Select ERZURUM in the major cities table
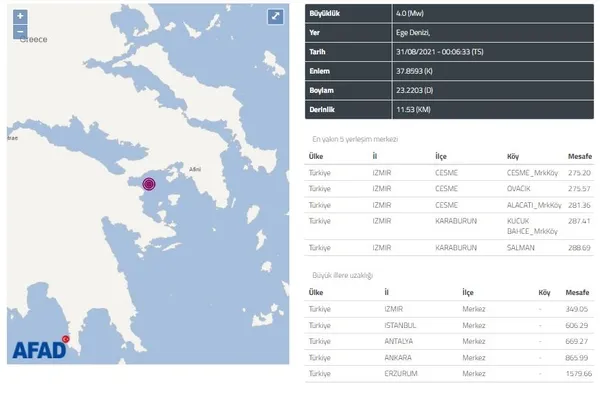 pos(401,373)
